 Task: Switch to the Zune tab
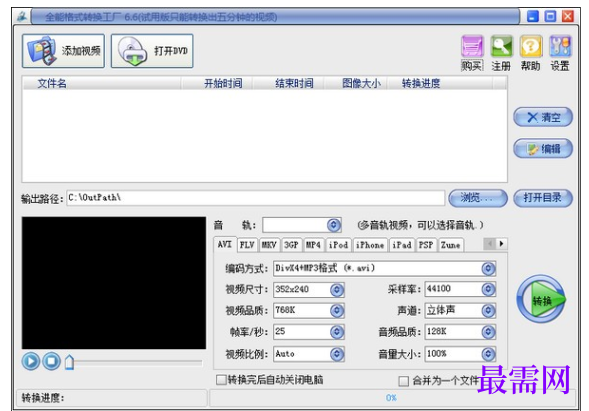click(450, 245)
